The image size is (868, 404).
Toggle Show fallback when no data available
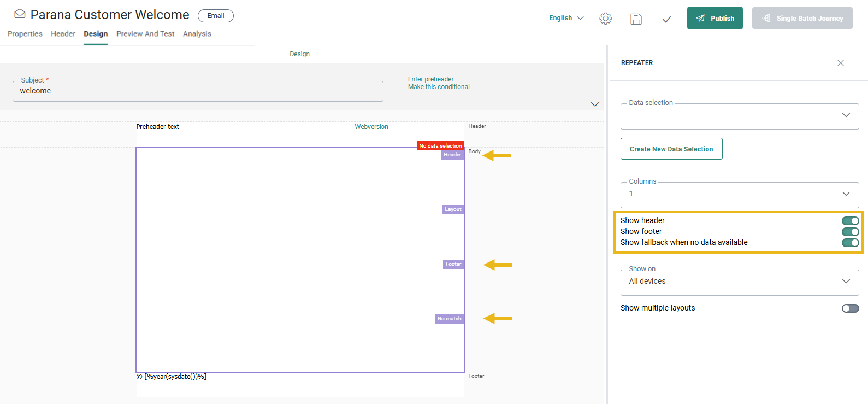click(850, 243)
